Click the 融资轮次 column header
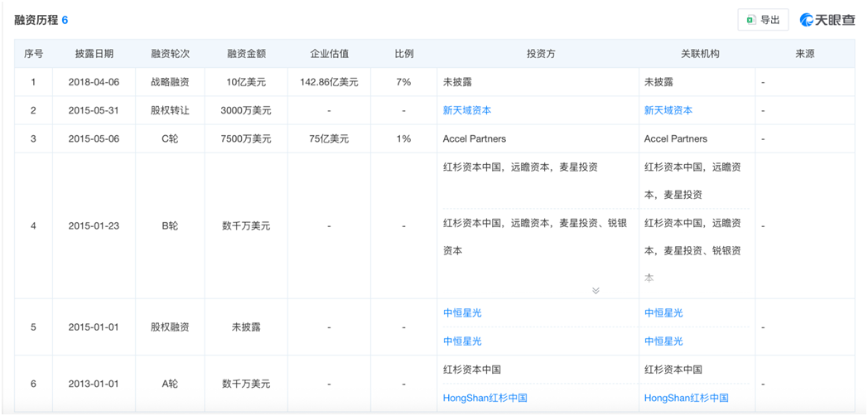Image resolution: width=868 pixels, height=416 pixels. [x=170, y=54]
